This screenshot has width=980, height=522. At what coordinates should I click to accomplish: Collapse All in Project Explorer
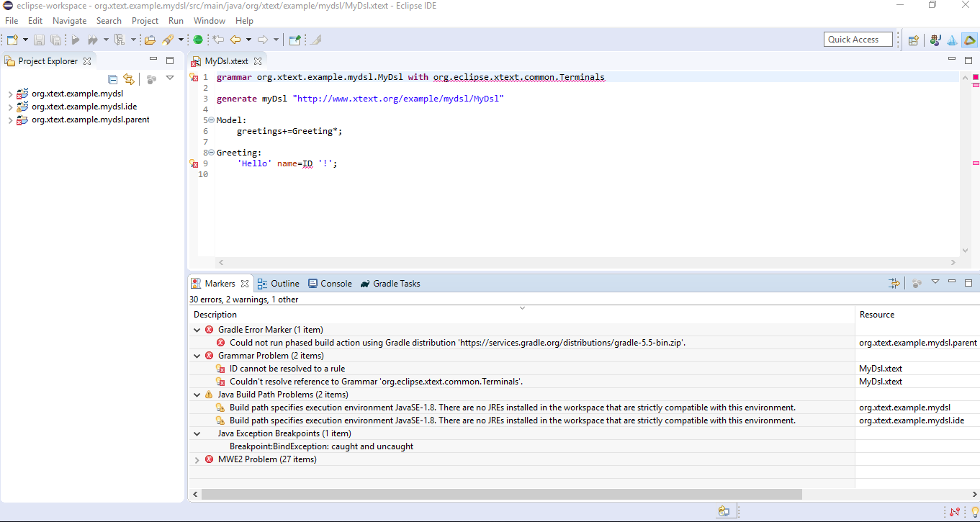point(112,79)
